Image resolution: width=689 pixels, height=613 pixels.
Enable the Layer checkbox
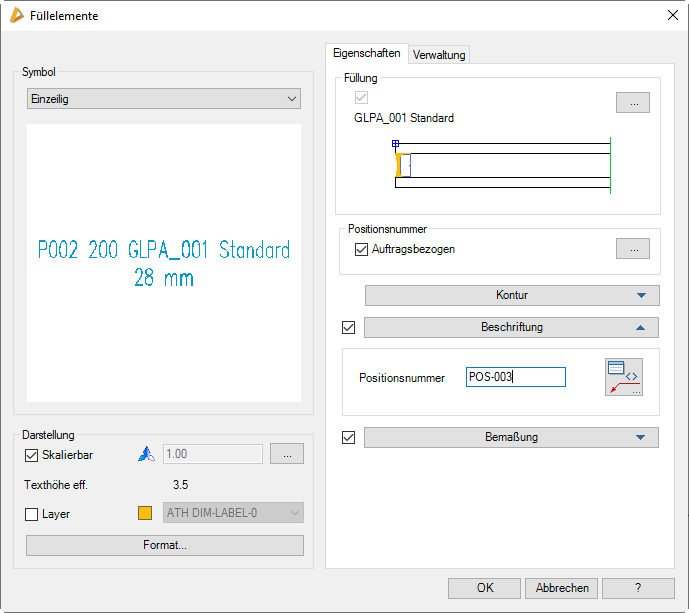[31, 514]
